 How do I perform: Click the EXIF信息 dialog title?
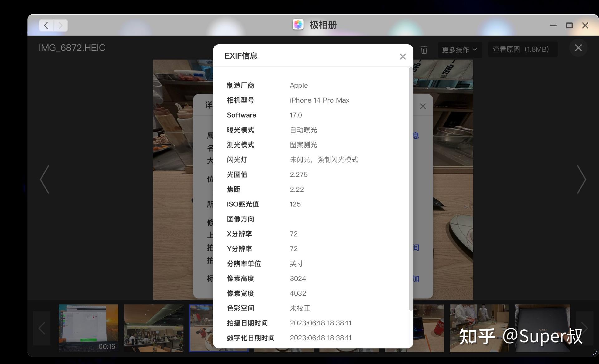click(241, 56)
